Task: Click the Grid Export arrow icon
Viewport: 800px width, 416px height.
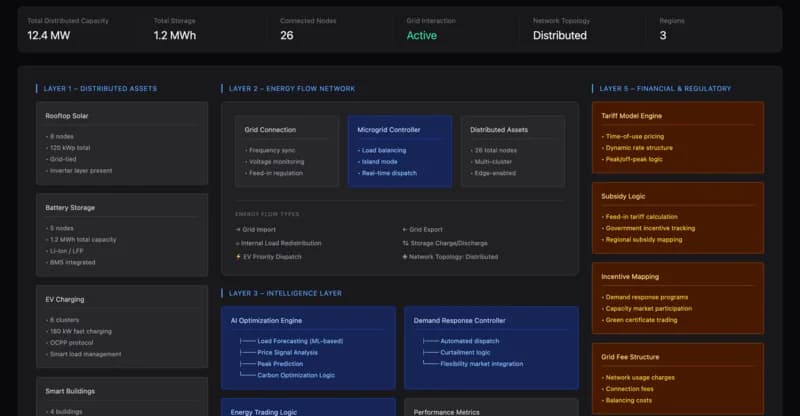Action: click(x=405, y=229)
